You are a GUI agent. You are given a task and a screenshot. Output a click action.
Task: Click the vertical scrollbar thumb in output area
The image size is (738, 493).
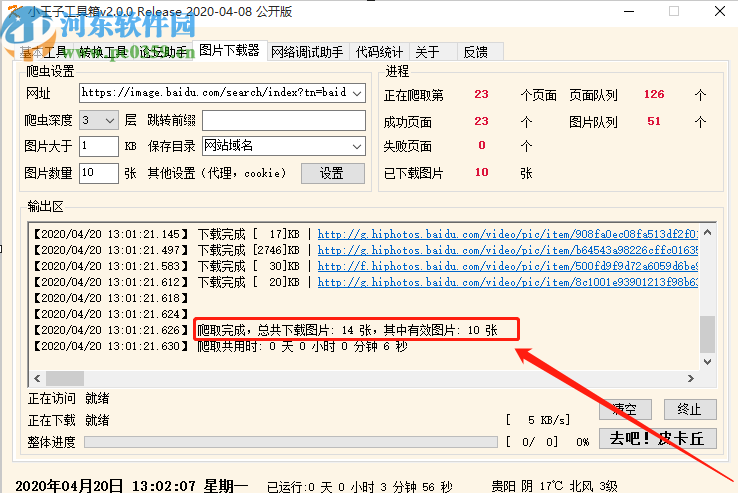click(x=707, y=334)
